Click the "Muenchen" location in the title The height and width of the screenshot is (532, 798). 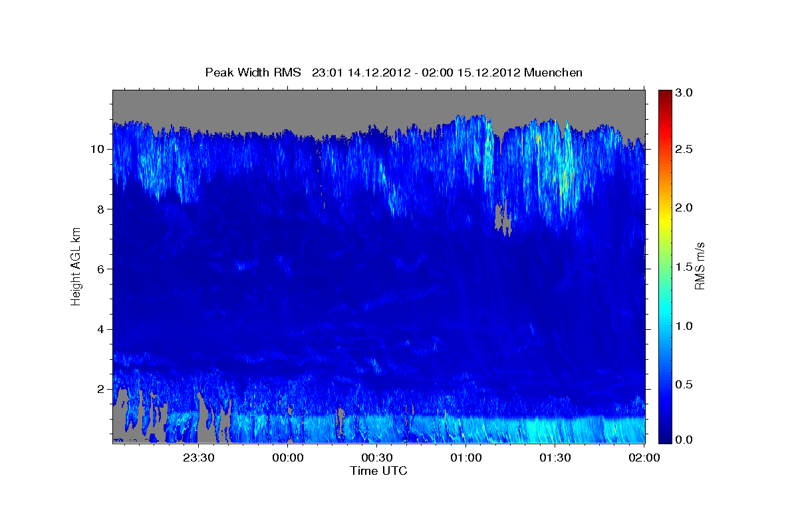pyautogui.click(x=553, y=72)
